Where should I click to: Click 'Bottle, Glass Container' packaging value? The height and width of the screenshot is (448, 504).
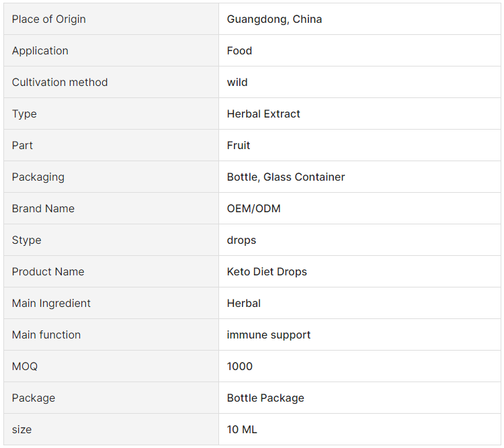tap(286, 177)
